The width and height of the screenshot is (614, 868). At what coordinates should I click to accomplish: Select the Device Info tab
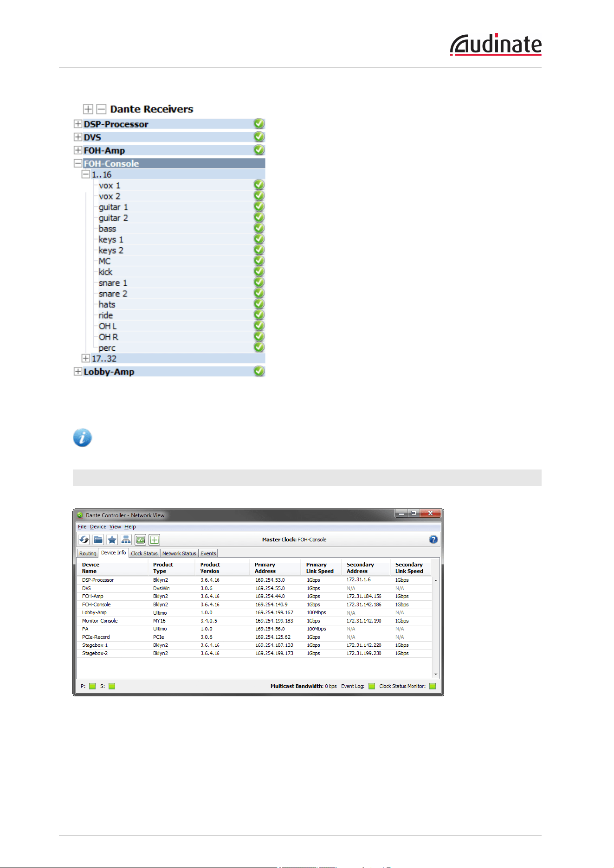coord(113,553)
